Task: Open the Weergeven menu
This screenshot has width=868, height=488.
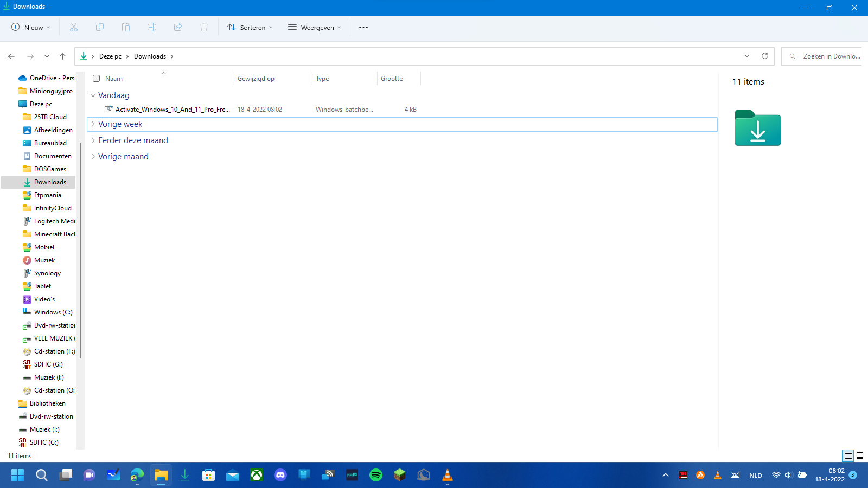Action: point(314,27)
